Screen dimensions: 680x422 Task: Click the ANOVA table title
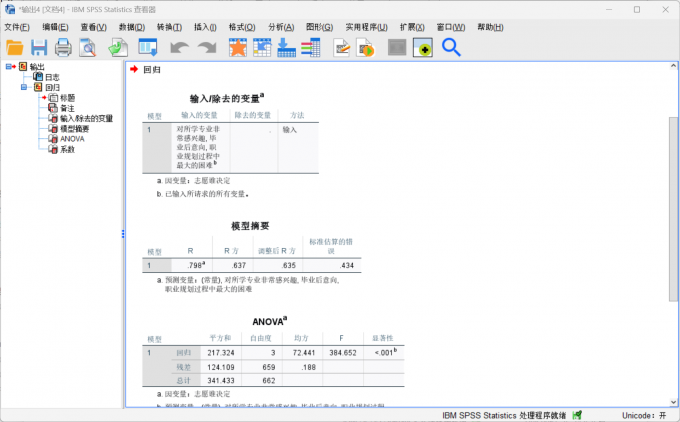[x=270, y=321]
